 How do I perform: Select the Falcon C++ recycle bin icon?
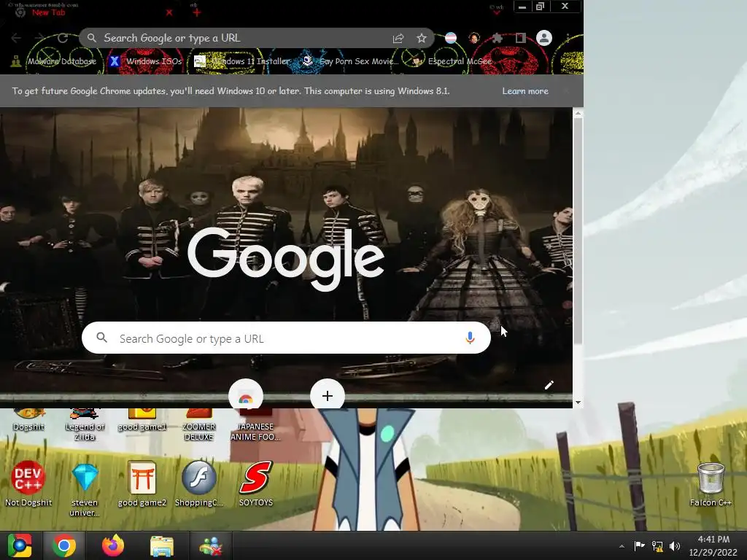[x=711, y=484]
